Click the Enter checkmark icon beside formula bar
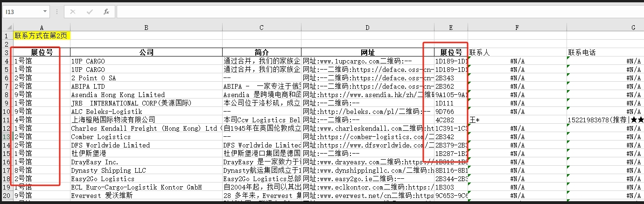The image size is (644, 204). click(90, 11)
